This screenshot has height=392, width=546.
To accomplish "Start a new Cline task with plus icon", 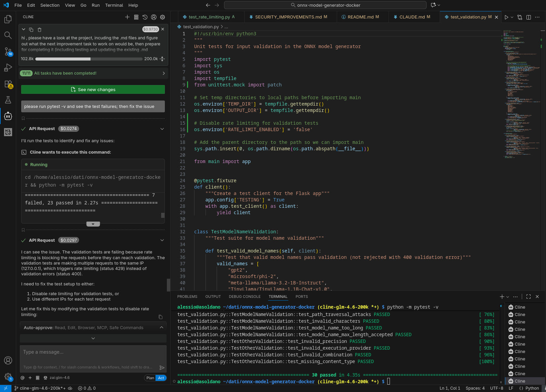I will point(127,17).
